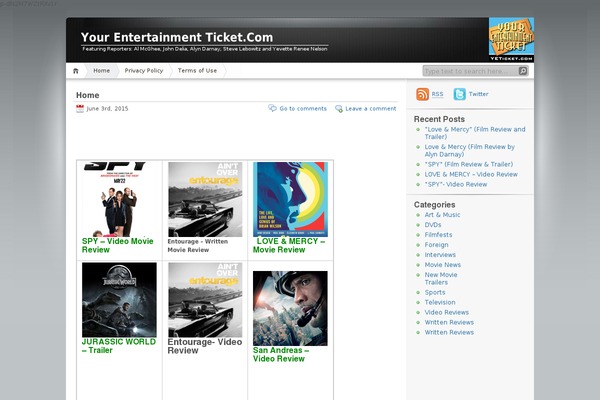Open recent post "Love & Mercy" (Film Review and Trailer)

(x=475, y=133)
